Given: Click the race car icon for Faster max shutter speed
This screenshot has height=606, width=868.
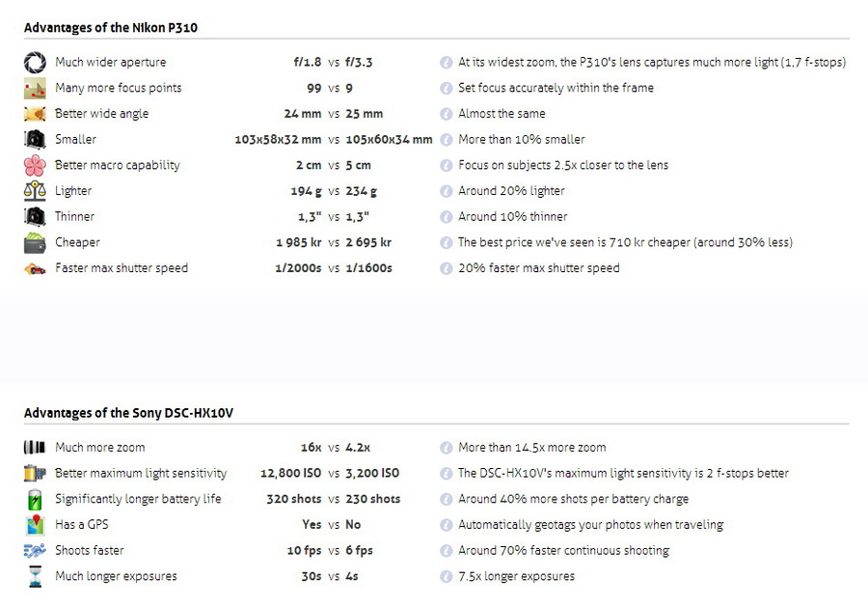Looking at the screenshot, I should click(x=35, y=268).
